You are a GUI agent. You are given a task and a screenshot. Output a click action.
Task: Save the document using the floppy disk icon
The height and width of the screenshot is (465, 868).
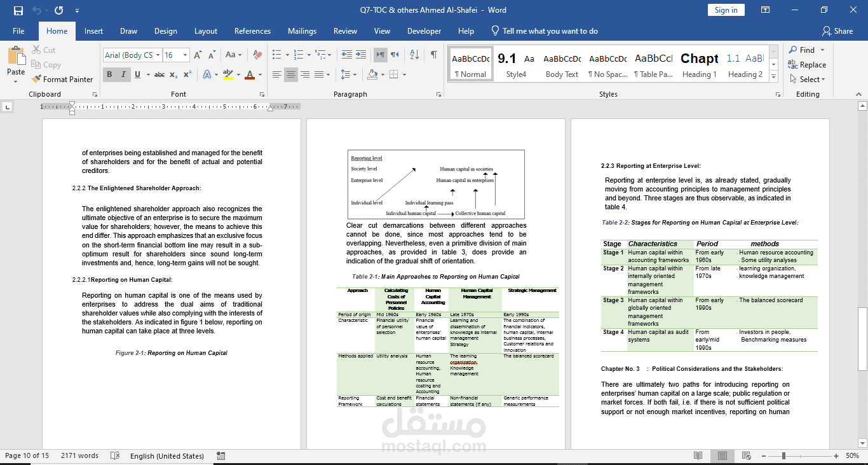(x=18, y=10)
